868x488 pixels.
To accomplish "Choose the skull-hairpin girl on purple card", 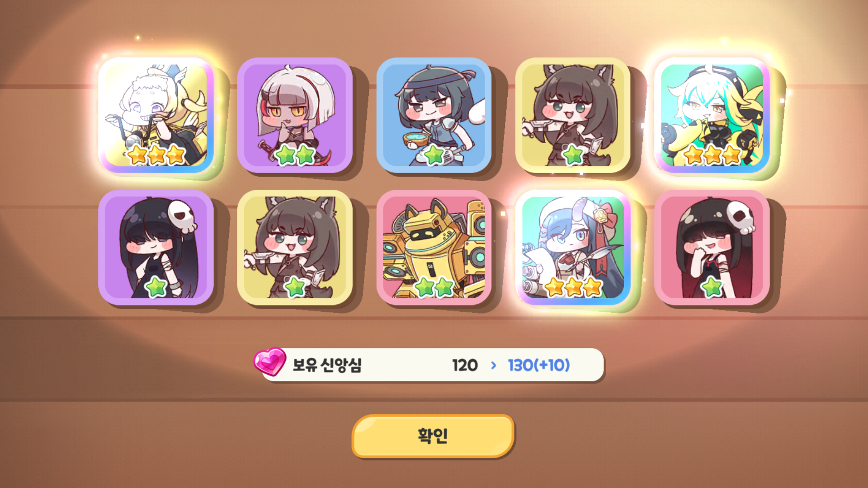I will (x=156, y=248).
